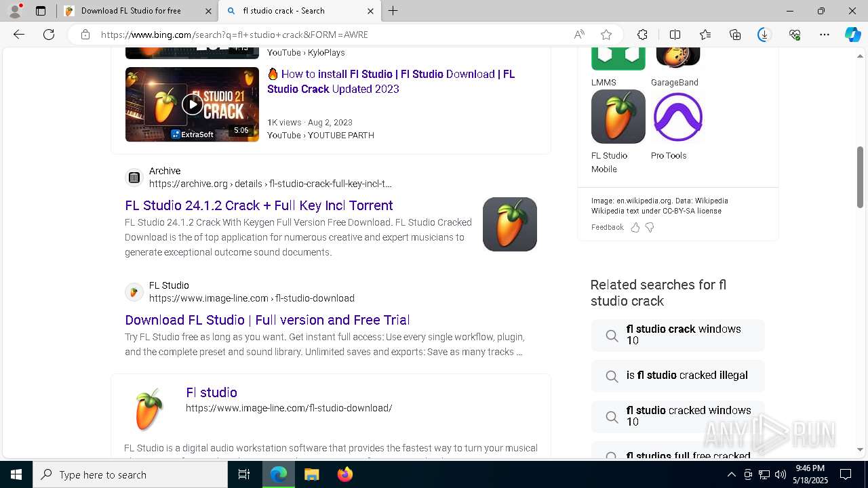Open Collections icon
This screenshot has height=488, width=868.
coord(735,35)
